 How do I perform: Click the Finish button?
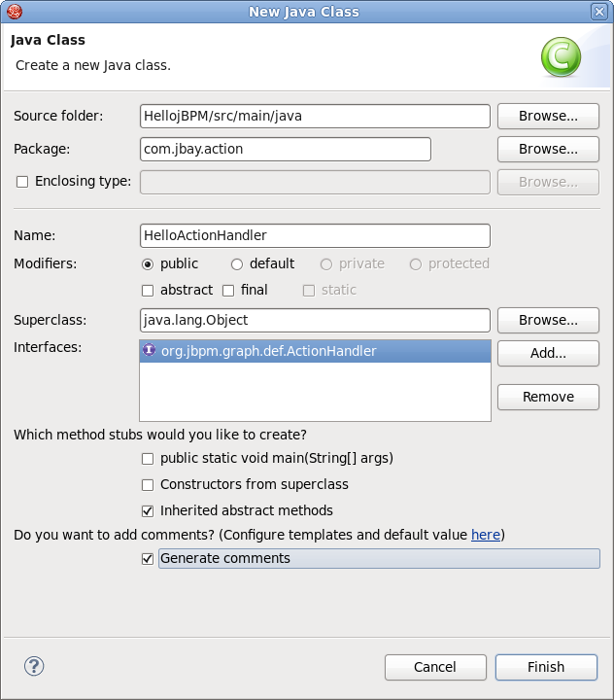tap(546, 667)
